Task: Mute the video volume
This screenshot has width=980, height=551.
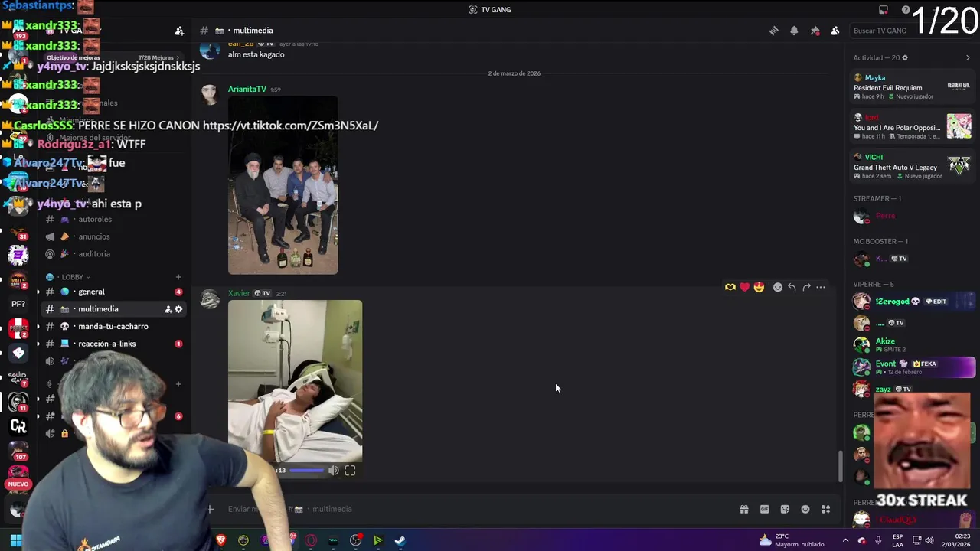Action: click(x=333, y=471)
